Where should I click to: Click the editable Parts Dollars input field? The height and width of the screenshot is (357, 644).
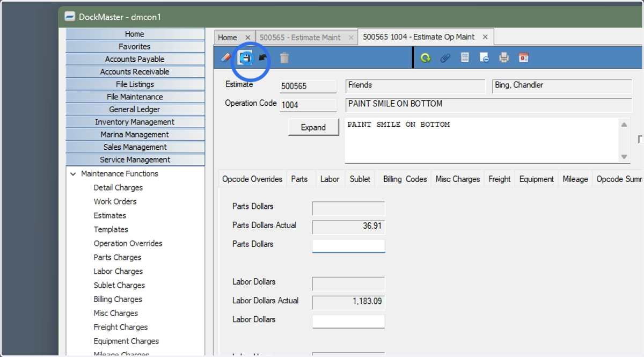[x=348, y=246]
